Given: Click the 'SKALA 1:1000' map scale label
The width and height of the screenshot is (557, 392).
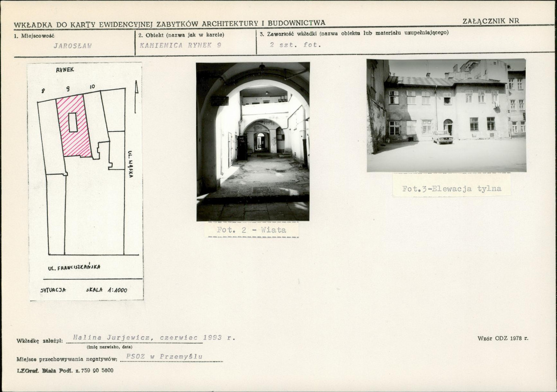Looking at the screenshot, I should tap(106, 290).
